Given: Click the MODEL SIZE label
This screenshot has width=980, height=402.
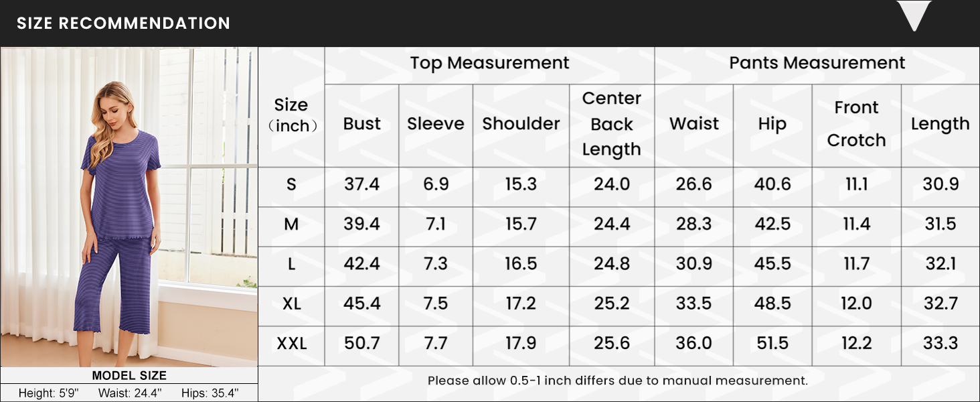Looking at the screenshot, I should click(129, 376).
